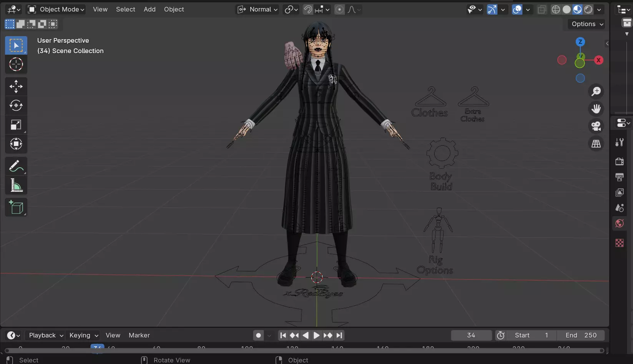Image resolution: width=633 pixels, height=364 pixels.
Task: Click the Set selection mode icon
Action: click(10, 24)
